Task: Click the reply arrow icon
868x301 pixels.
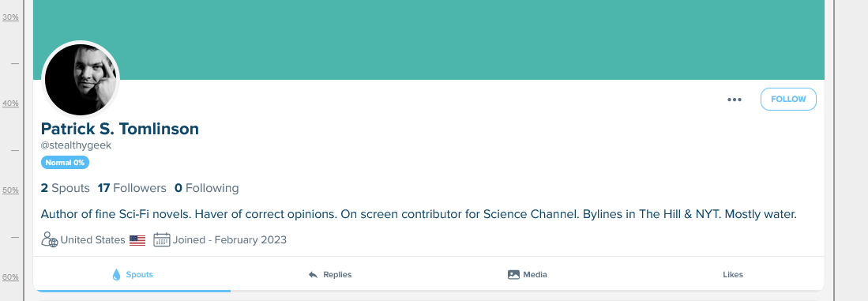Action: click(x=313, y=274)
